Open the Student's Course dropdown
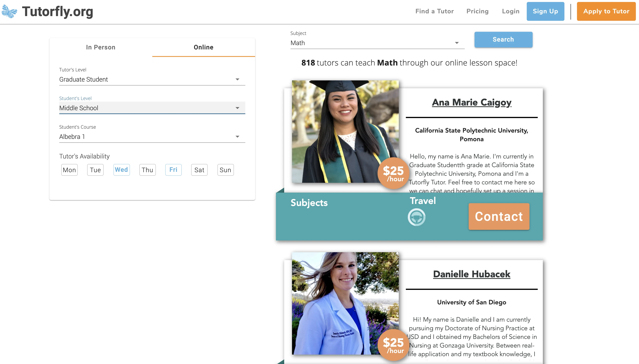Viewport: 639px width, 364px height. coord(152,136)
